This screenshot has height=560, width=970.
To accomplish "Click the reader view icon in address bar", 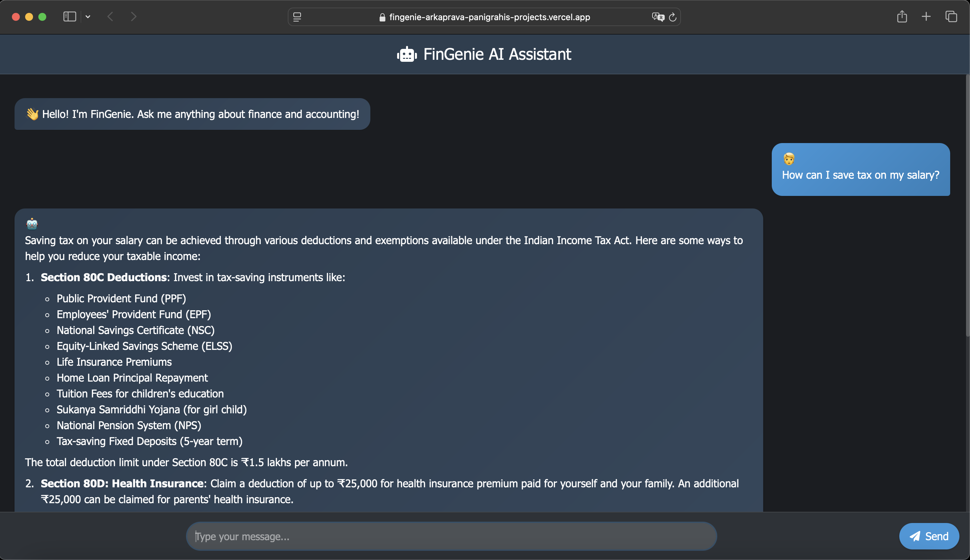I will pos(297,17).
